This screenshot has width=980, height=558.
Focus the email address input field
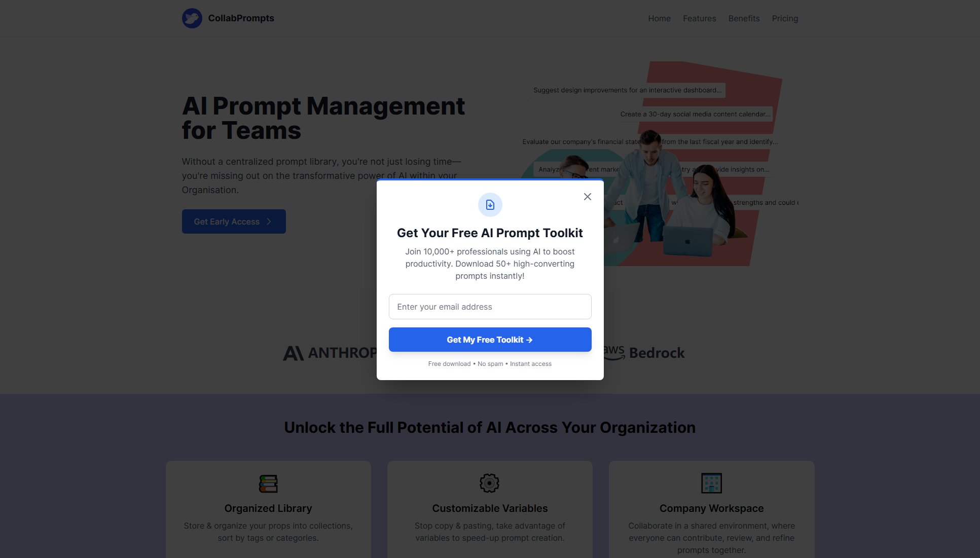(x=490, y=307)
